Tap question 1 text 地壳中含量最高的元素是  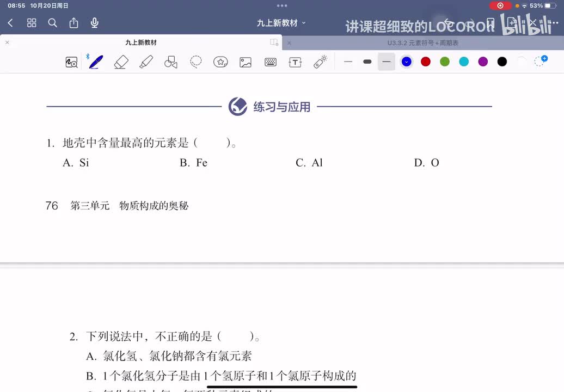126,143
